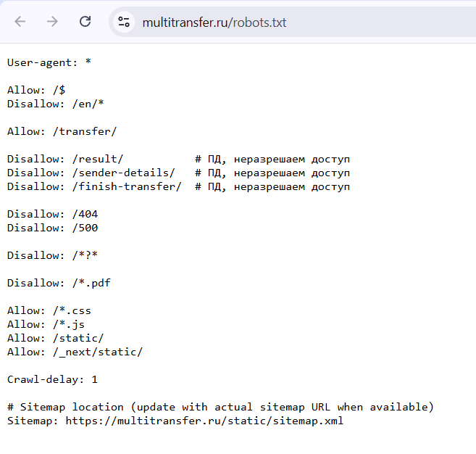Click the 'Disallow: /en/*' line
The width and height of the screenshot is (476, 454).
coord(56,104)
